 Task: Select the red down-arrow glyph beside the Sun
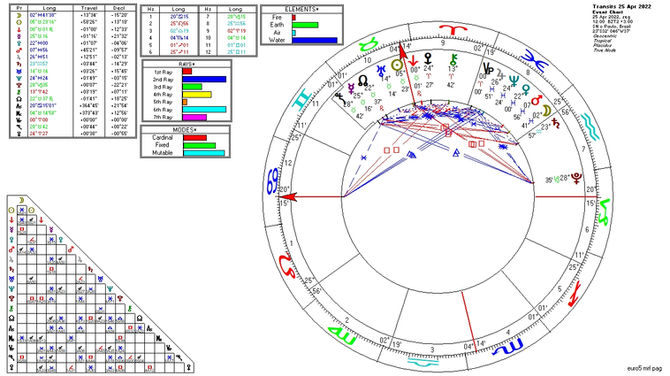coord(413,60)
